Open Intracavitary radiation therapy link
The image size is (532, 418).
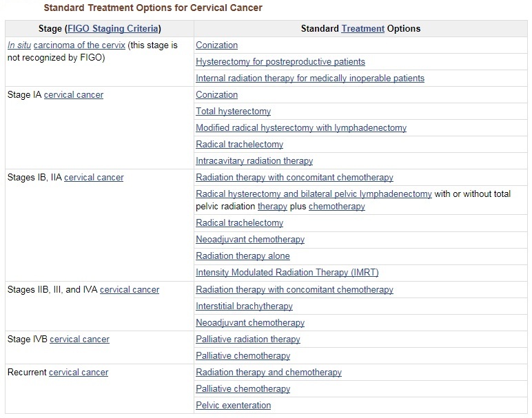click(x=254, y=160)
